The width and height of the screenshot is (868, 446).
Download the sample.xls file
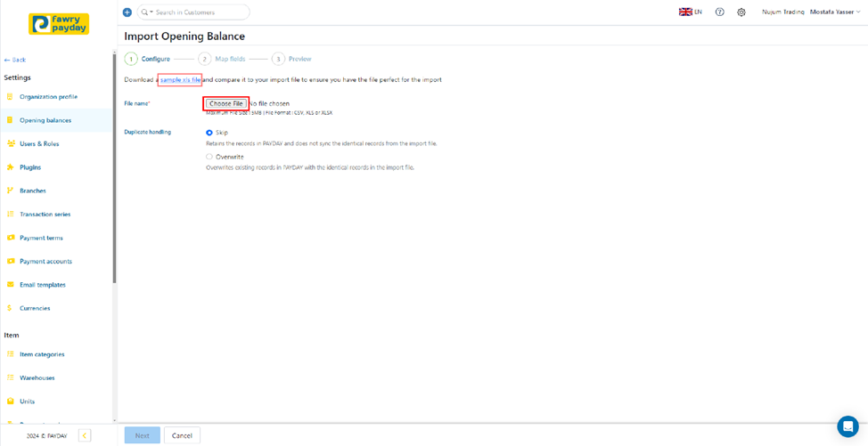coord(180,80)
